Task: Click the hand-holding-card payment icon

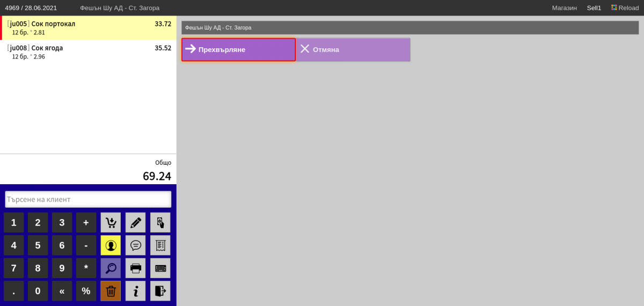Action: click(160, 222)
